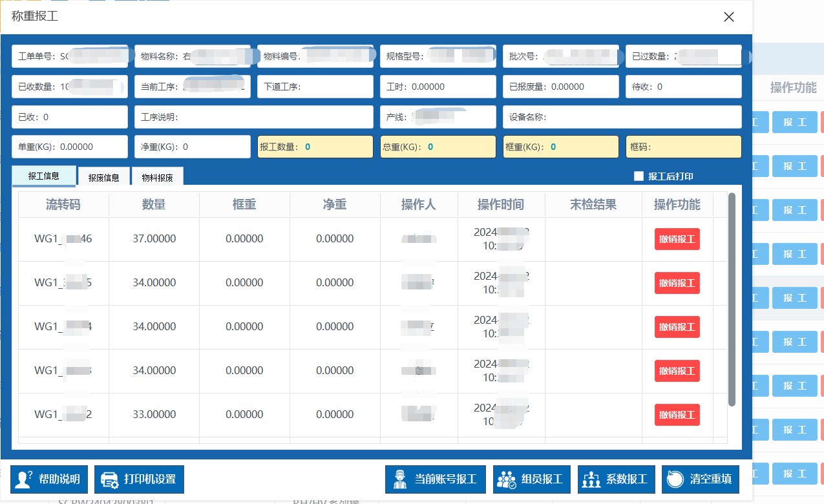Close the 称重报工 dialog
The image size is (824, 504).
click(728, 17)
